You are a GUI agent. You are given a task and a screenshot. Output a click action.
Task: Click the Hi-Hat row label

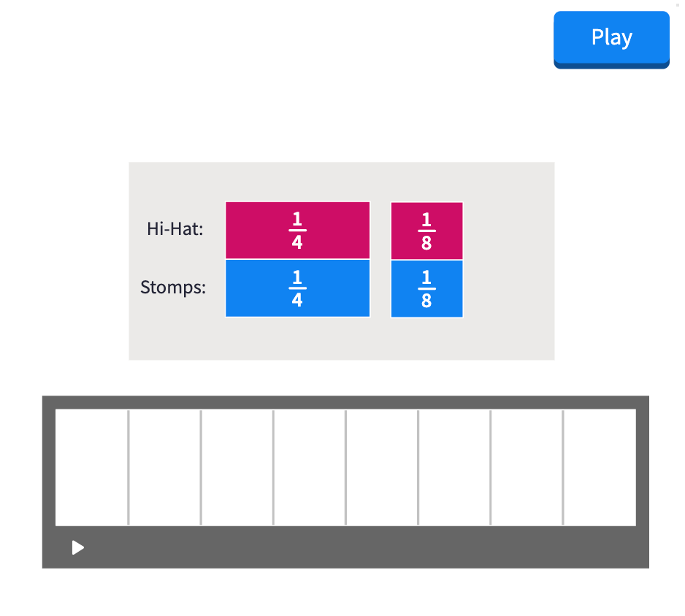click(175, 229)
